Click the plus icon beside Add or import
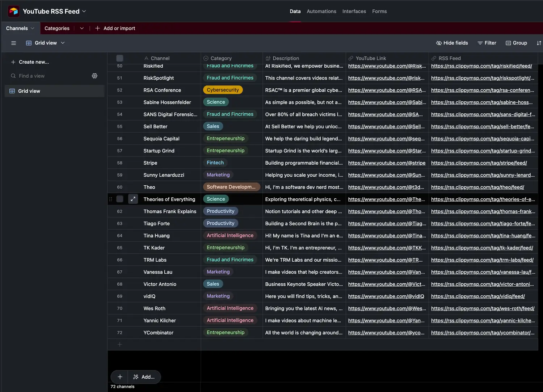The image size is (543, 392). pos(97,28)
